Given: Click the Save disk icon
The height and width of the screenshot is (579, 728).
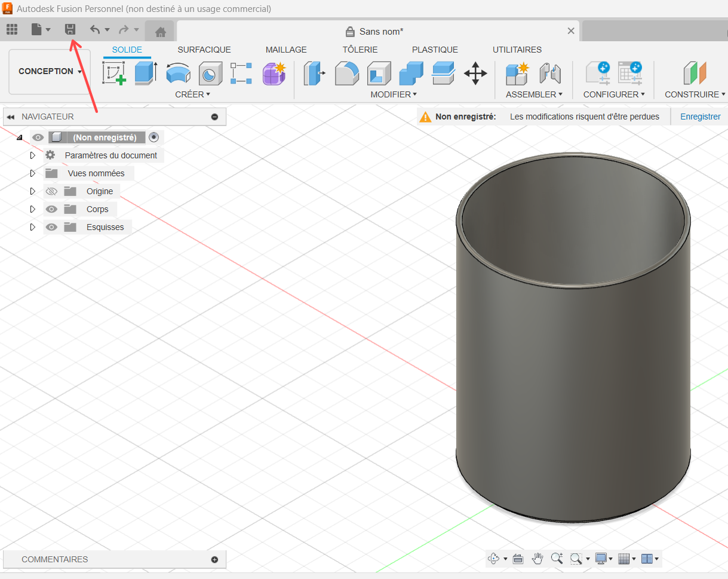Looking at the screenshot, I should (70, 29).
